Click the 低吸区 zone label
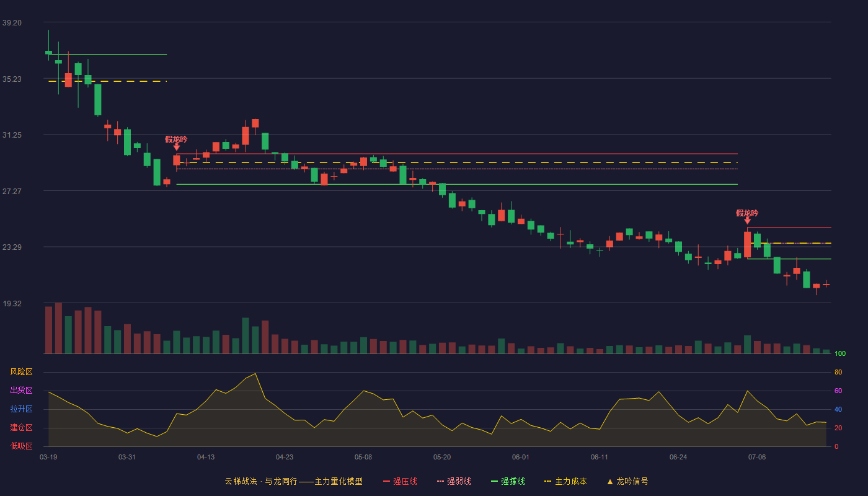Image resolution: width=868 pixels, height=496 pixels. click(21, 446)
